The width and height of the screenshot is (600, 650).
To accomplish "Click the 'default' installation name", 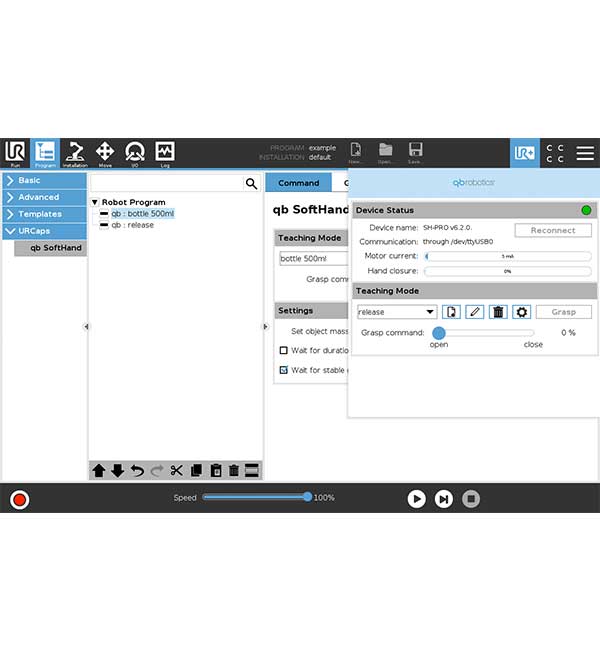I will (x=320, y=157).
